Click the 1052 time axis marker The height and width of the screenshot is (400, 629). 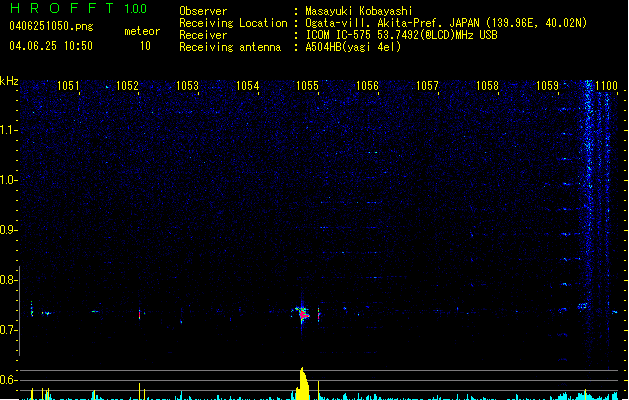click(127, 86)
